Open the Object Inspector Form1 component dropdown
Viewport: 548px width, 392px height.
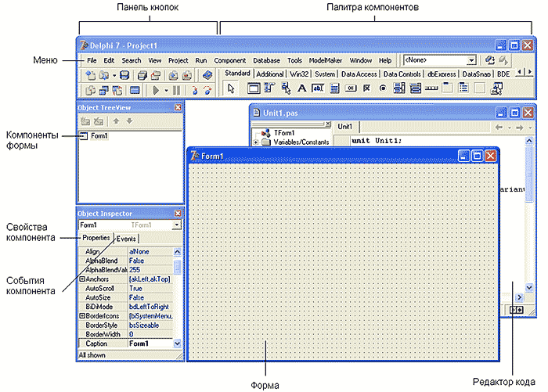(177, 225)
